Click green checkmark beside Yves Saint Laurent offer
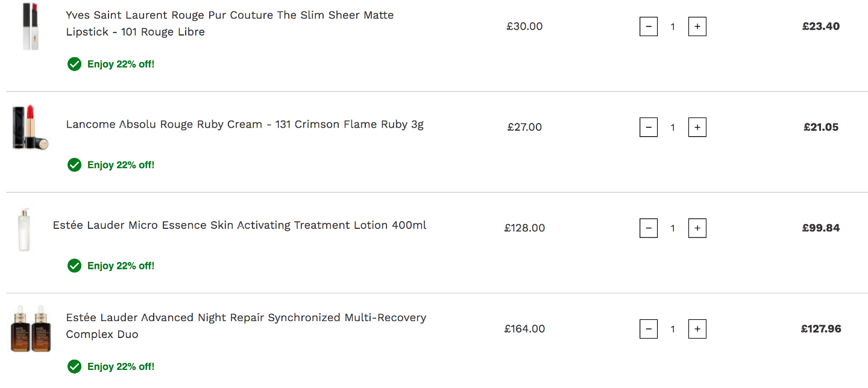Image resolution: width=868 pixels, height=388 pixels. pyautogui.click(x=74, y=64)
